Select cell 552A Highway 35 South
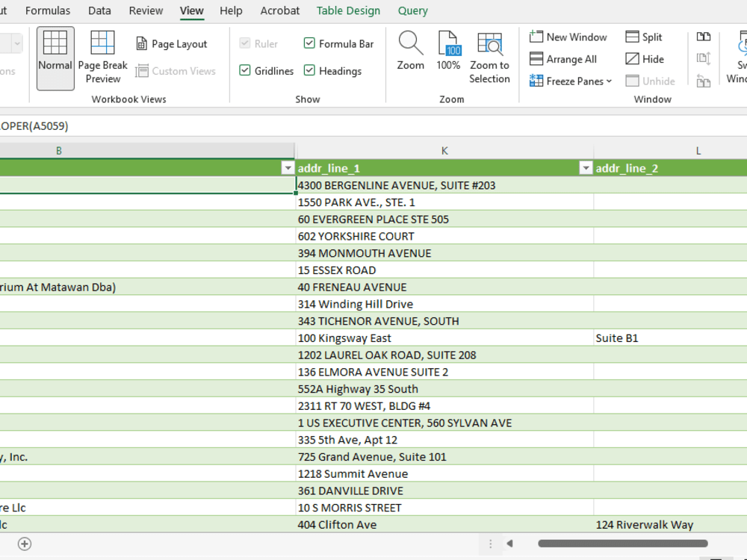The width and height of the screenshot is (747, 560). point(444,389)
